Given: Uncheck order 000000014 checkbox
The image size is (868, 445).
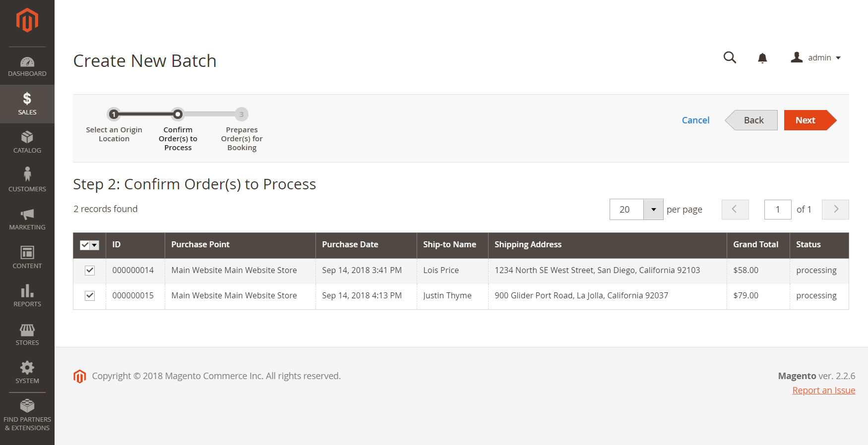Looking at the screenshot, I should [90, 271].
